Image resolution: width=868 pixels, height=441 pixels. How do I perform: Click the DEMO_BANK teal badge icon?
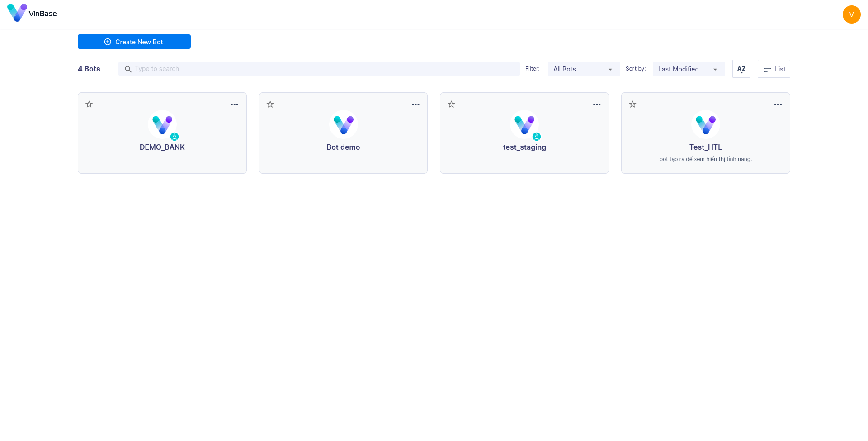pyautogui.click(x=175, y=137)
